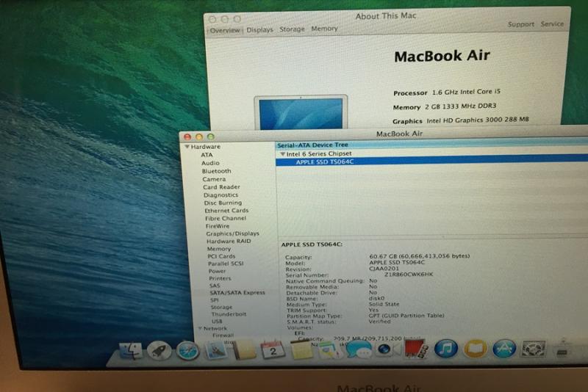This screenshot has width=588, height=392.
Task: Switch to the Displays tab
Action: tap(259, 30)
